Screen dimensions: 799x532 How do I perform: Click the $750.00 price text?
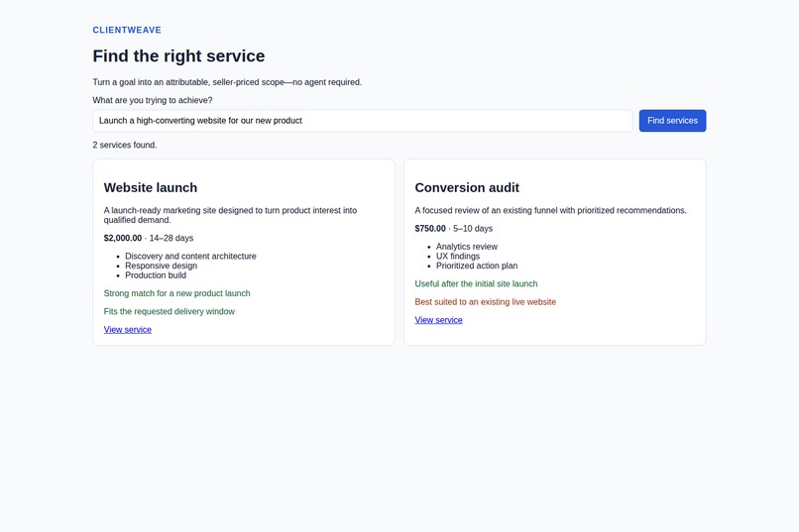pos(430,229)
